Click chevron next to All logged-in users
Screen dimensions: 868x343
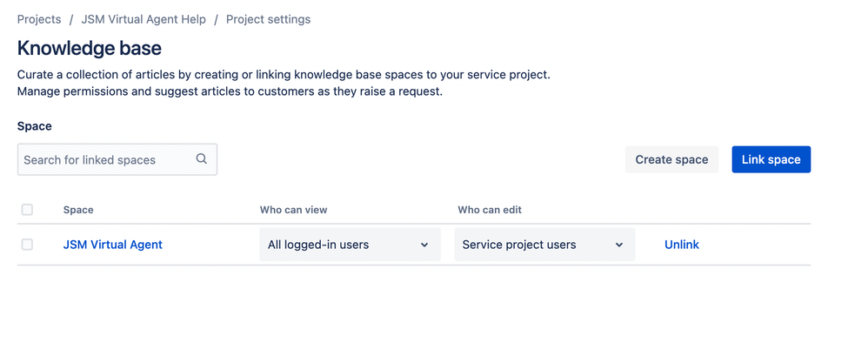(424, 245)
